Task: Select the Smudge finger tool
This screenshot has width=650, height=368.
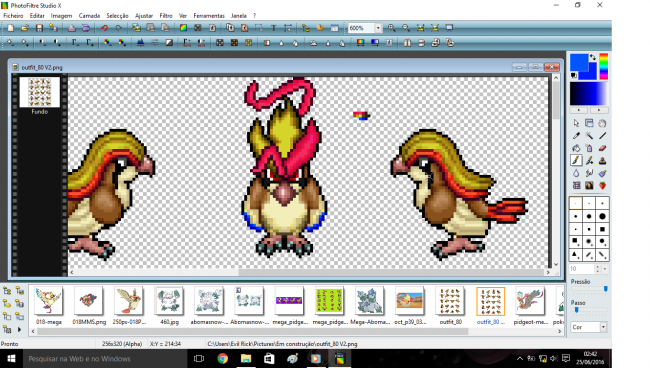Action: tap(589, 173)
